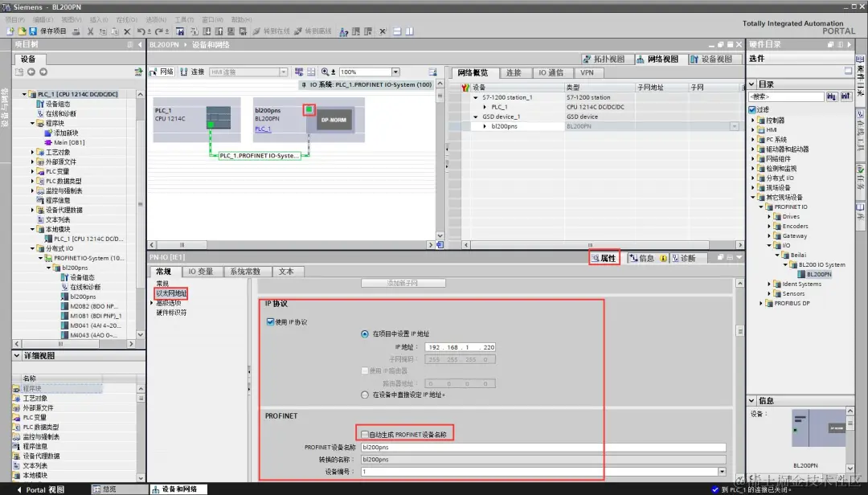Click the save project (保存项目) icon
The width and height of the screenshot is (868, 495).
33,31
